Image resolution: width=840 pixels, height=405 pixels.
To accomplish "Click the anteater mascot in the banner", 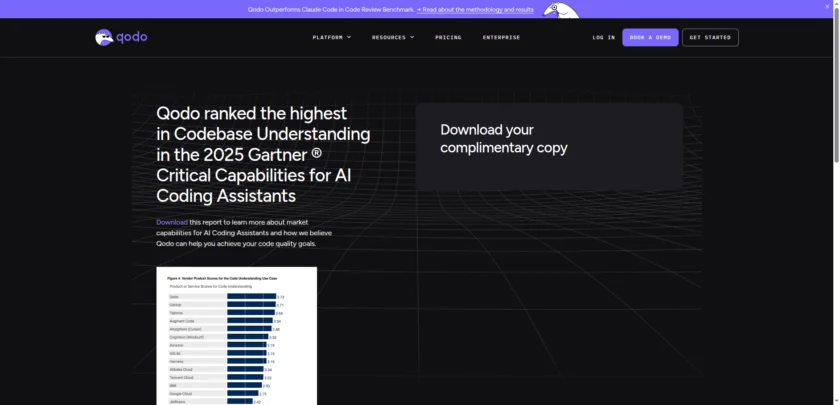I will pyautogui.click(x=561, y=10).
